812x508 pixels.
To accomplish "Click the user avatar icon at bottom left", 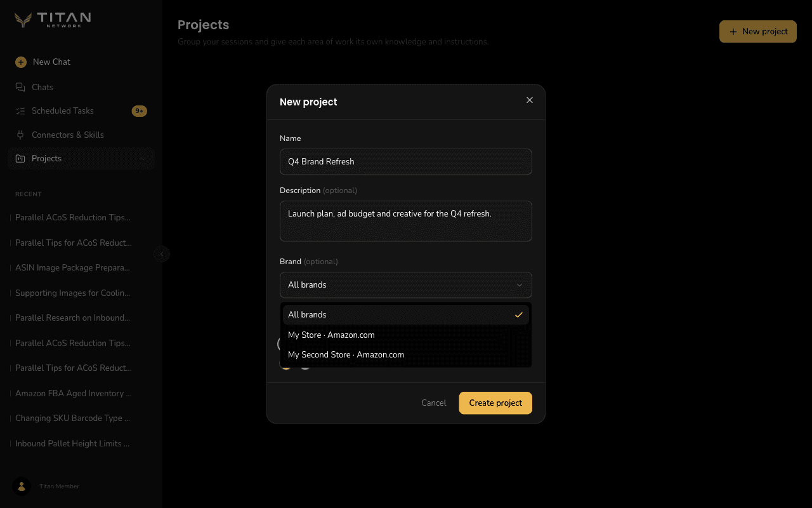I will pyautogui.click(x=22, y=486).
